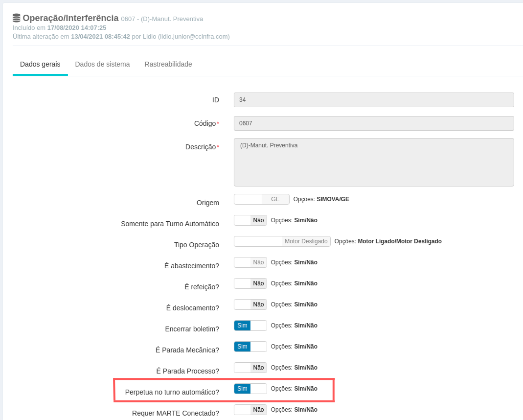Click the Descrição text area
The width and height of the screenshot is (523, 420).
coord(373,162)
